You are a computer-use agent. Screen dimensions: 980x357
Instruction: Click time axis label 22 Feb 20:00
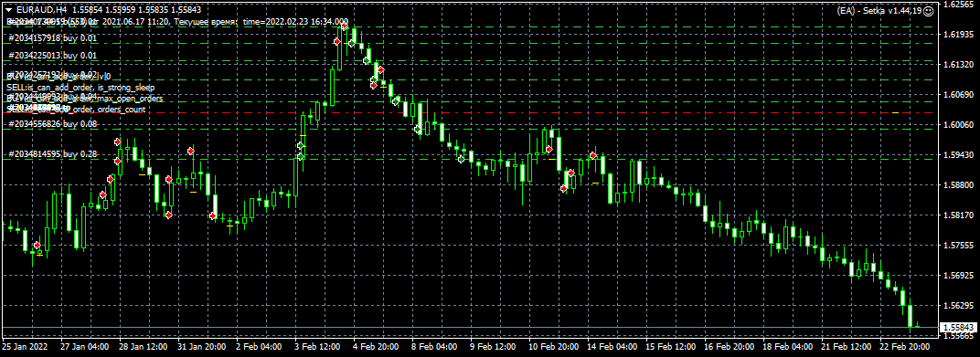(x=906, y=346)
